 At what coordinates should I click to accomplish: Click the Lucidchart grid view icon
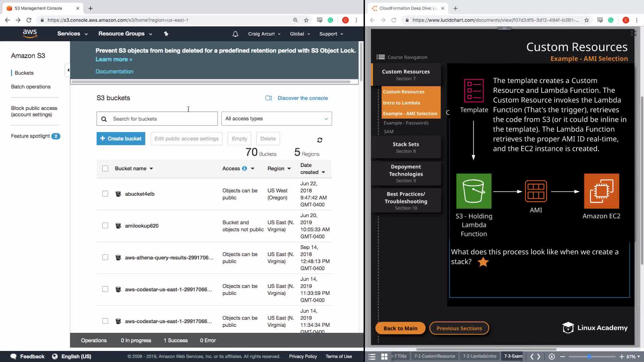[384, 357]
